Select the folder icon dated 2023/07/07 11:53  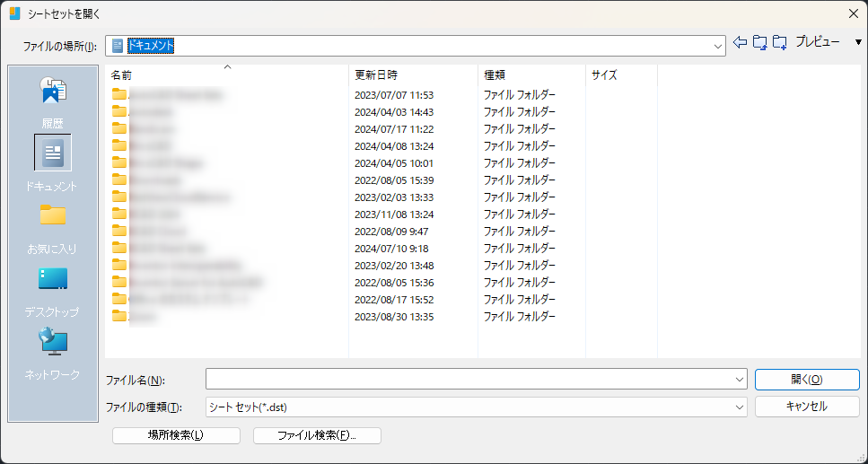[119, 94]
